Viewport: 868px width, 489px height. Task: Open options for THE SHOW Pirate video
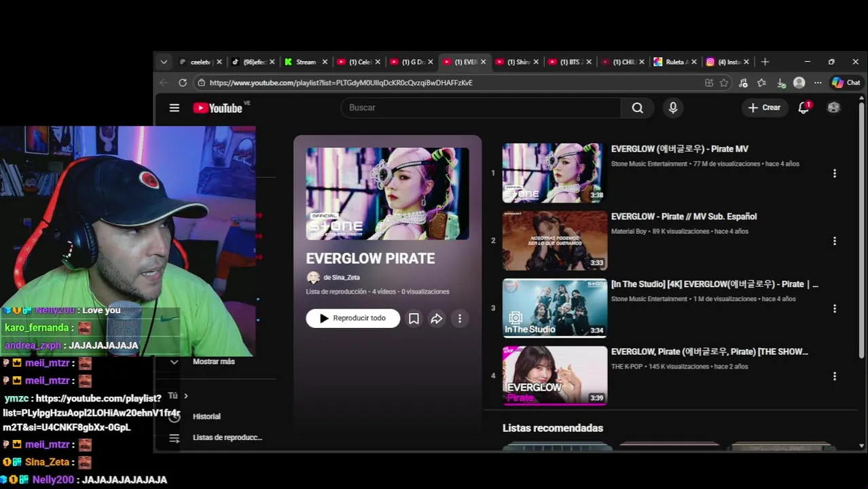(835, 376)
